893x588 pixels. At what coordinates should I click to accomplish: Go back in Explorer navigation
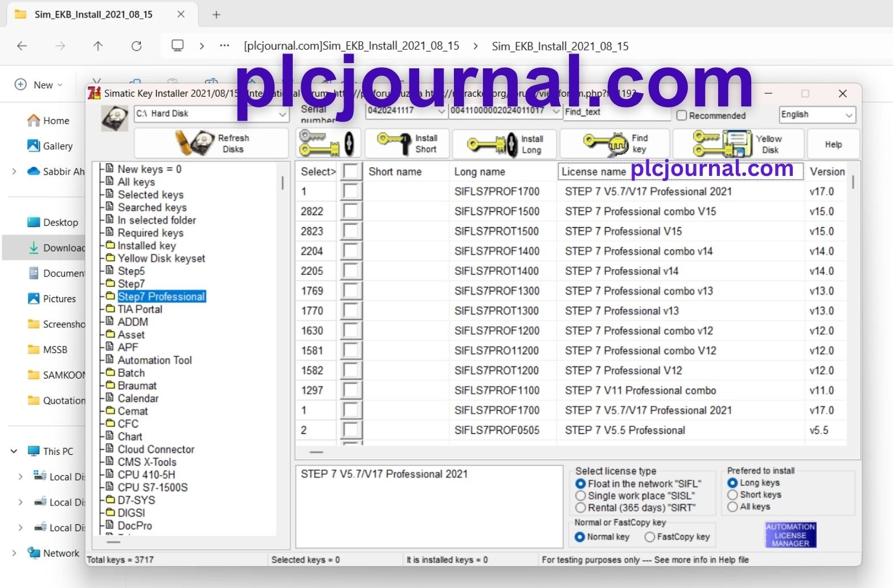pyautogui.click(x=22, y=46)
